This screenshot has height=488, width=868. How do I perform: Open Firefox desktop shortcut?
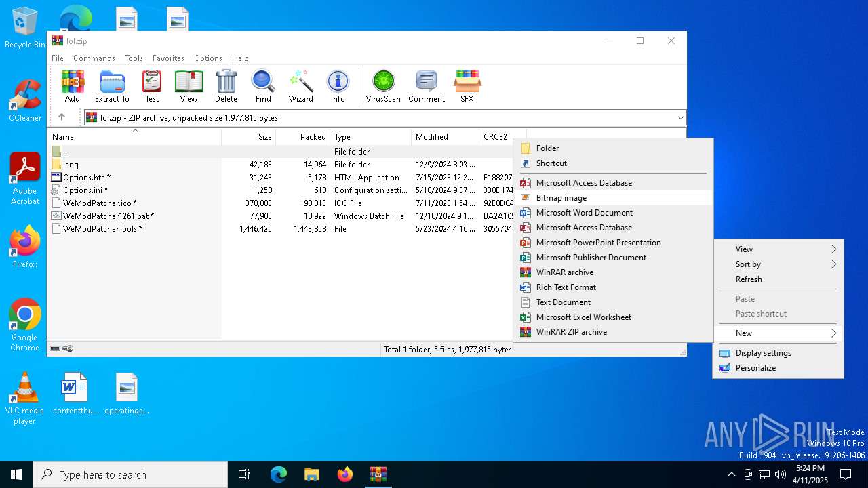coord(25,247)
